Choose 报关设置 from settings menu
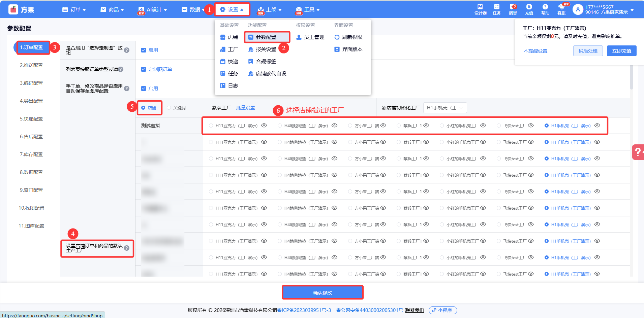This screenshot has width=644, height=318. [266, 49]
